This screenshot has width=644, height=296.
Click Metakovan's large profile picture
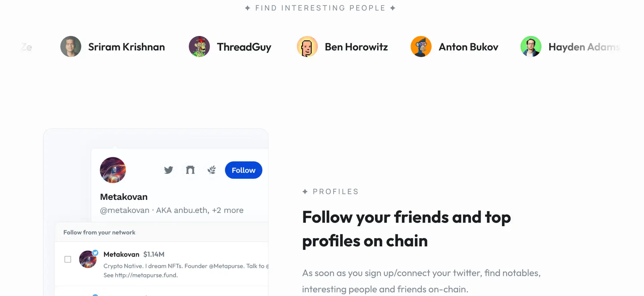click(x=113, y=170)
